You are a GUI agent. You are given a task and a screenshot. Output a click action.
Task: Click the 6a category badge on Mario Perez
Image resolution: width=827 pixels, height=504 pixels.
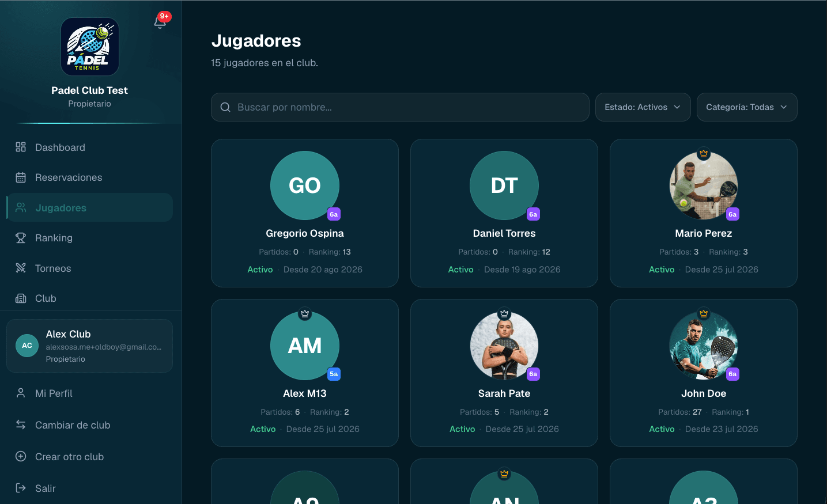pos(732,214)
